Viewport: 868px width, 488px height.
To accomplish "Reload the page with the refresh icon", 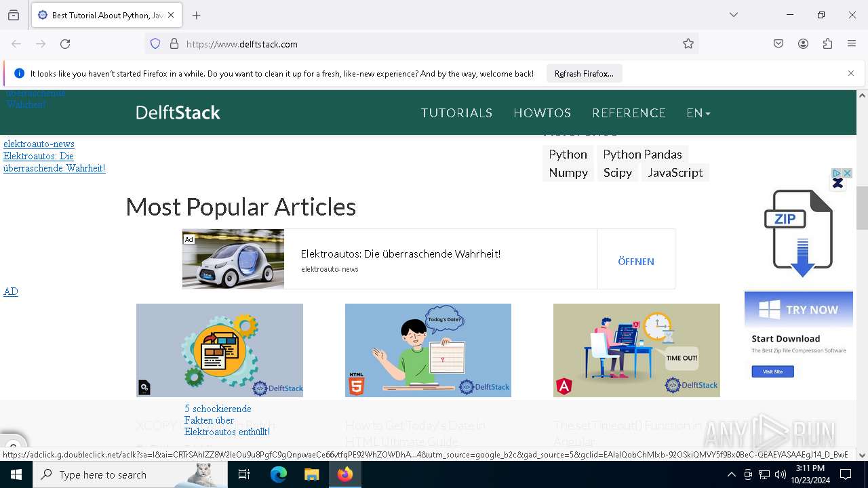I will point(65,44).
